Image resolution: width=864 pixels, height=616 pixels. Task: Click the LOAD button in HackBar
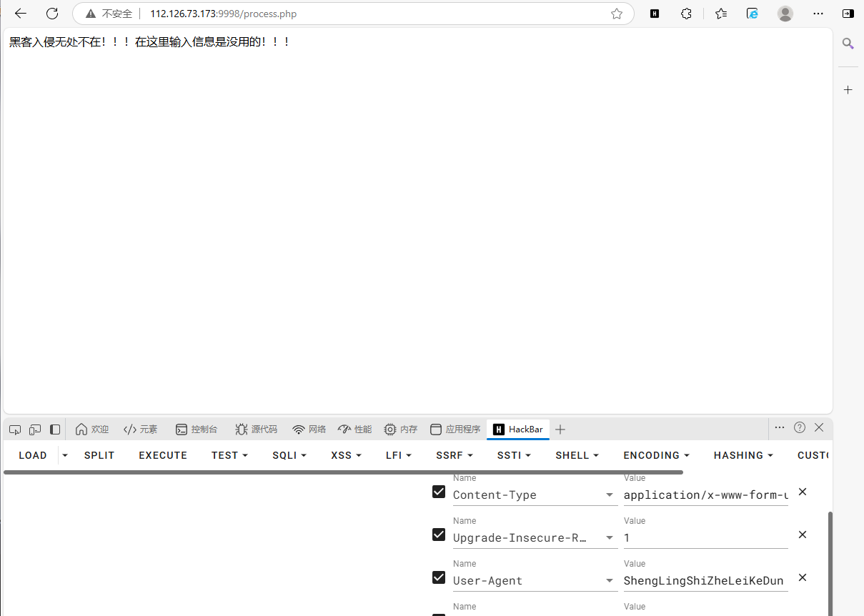point(33,455)
